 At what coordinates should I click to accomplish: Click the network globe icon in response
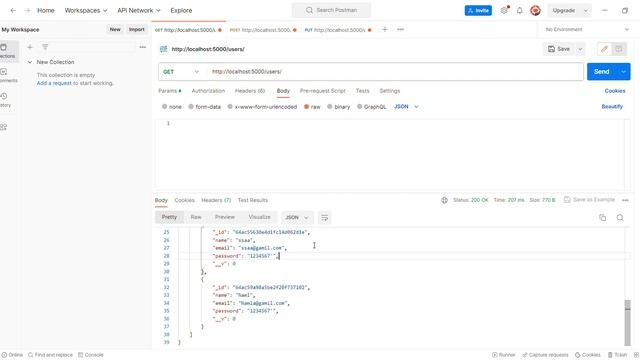pos(444,200)
